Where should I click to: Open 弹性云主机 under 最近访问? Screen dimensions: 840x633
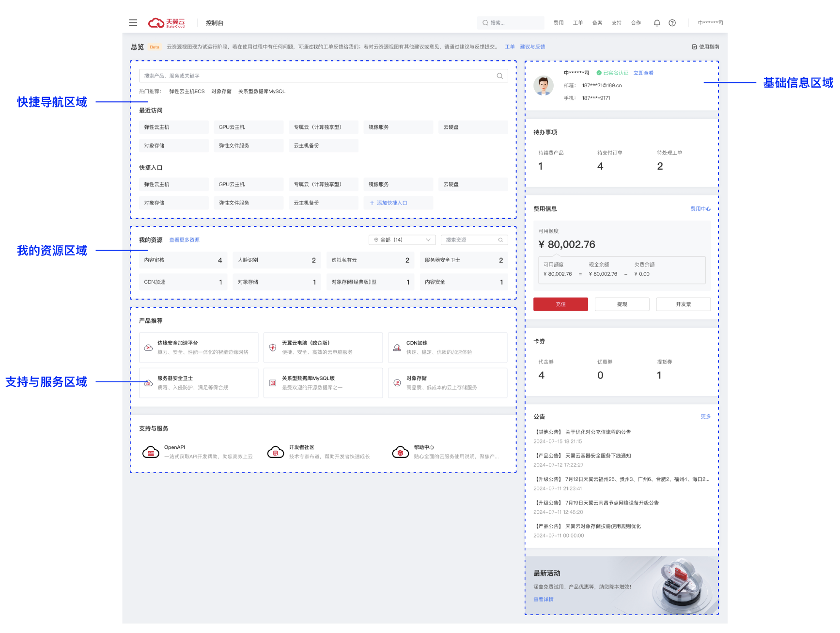point(174,127)
